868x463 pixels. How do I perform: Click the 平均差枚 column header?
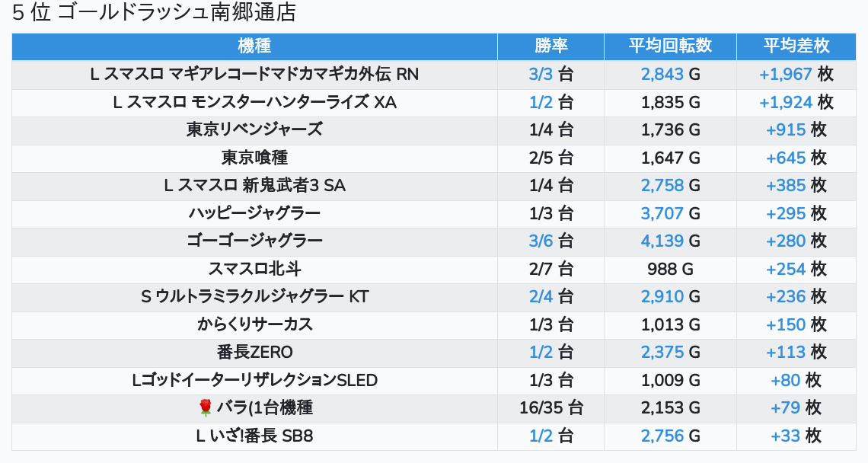pyautogui.click(x=796, y=46)
